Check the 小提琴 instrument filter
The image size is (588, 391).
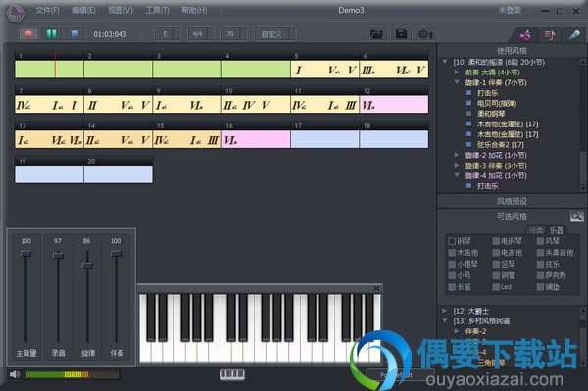click(x=452, y=264)
